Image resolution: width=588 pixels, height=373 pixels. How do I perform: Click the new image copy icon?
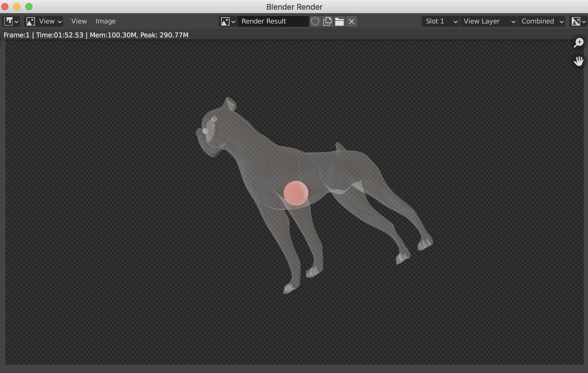327,21
